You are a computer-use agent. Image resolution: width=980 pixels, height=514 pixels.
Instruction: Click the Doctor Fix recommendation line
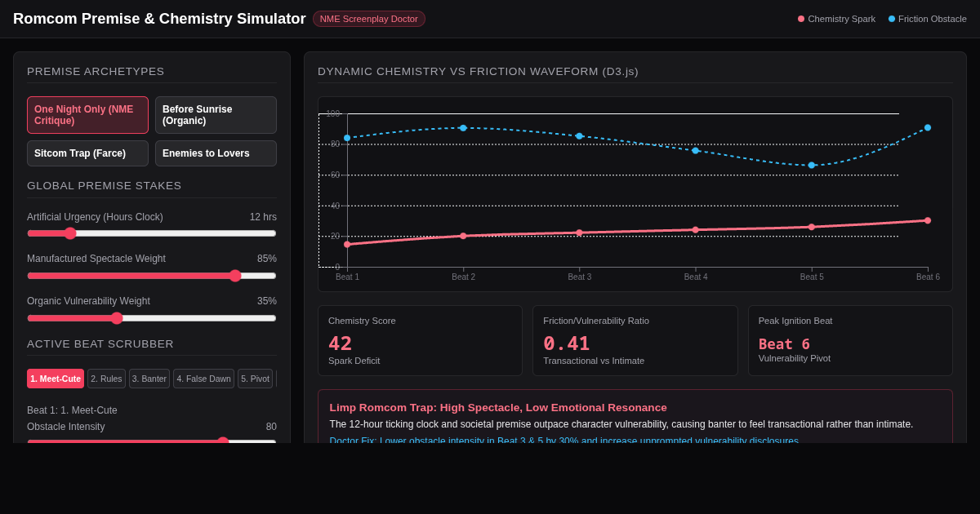click(x=564, y=441)
